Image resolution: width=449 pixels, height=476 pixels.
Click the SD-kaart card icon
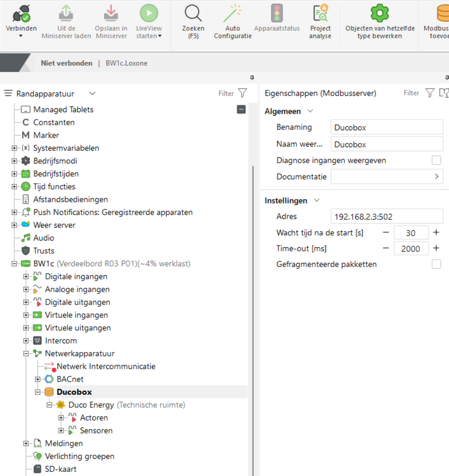38,469
